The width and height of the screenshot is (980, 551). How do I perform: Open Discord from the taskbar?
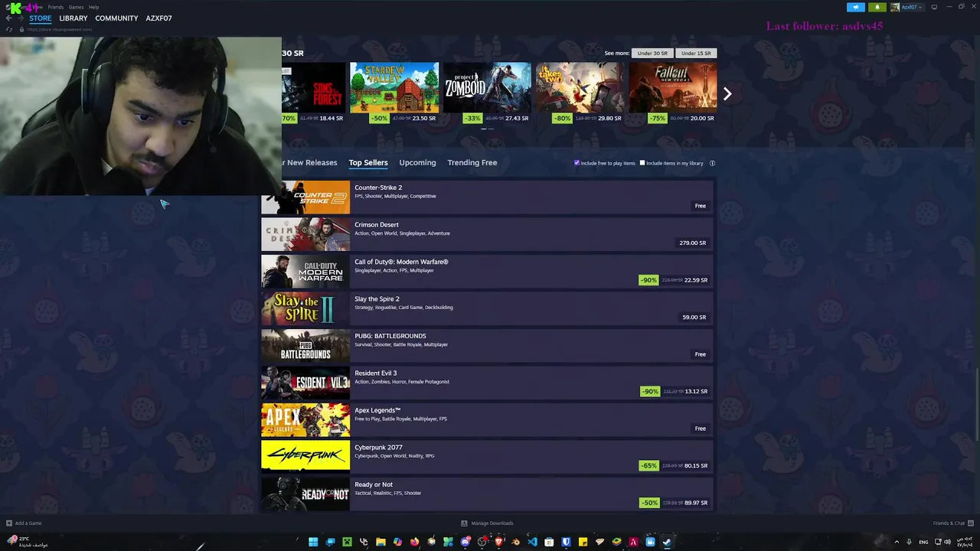465,542
